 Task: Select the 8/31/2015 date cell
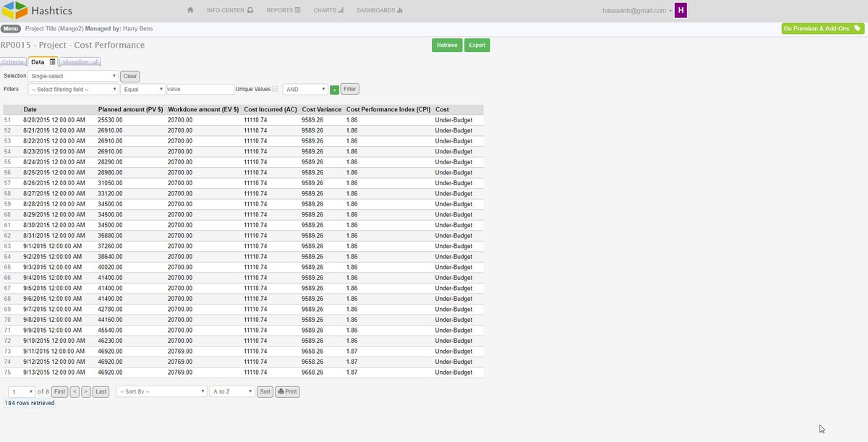[x=54, y=236]
